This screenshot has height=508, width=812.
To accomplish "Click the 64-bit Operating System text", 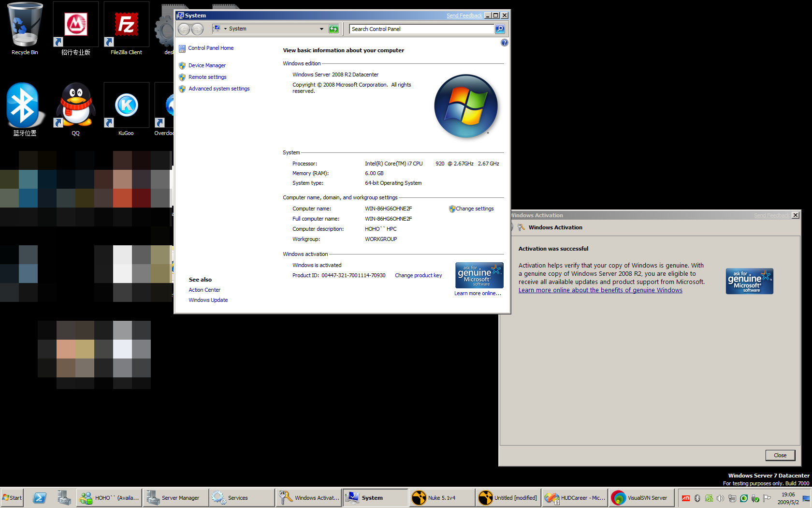I will coord(393,183).
